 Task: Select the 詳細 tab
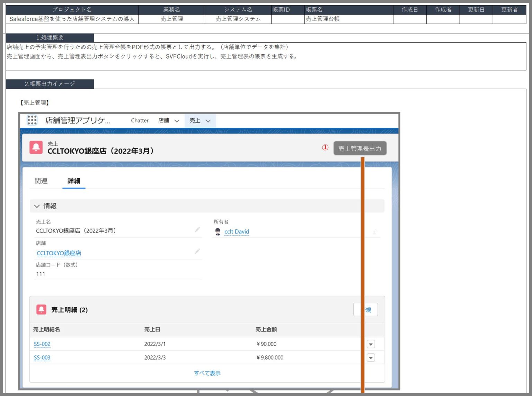pos(74,181)
